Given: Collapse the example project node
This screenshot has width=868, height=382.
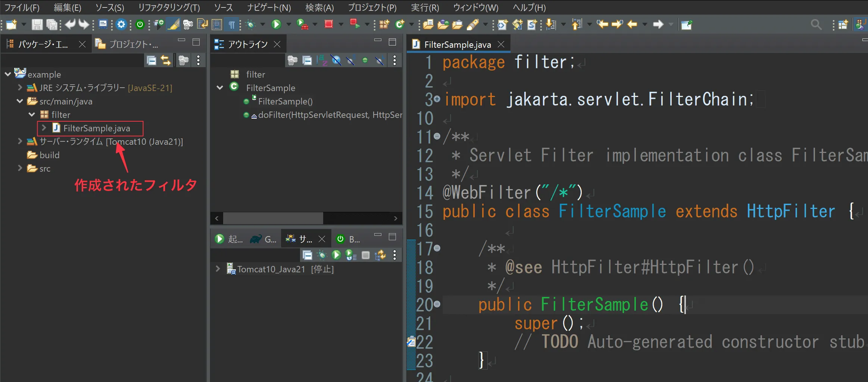Looking at the screenshot, I should [x=8, y=74].
